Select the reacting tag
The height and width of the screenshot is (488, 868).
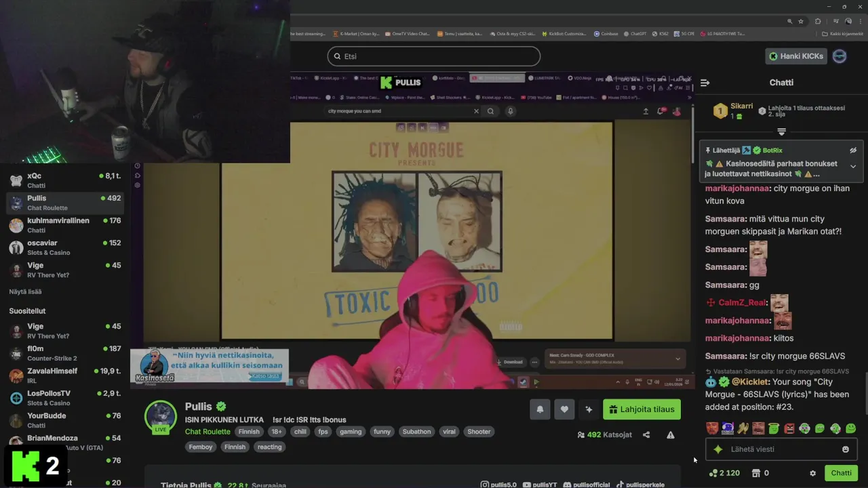pyautogui.click(x=269, y=447)
